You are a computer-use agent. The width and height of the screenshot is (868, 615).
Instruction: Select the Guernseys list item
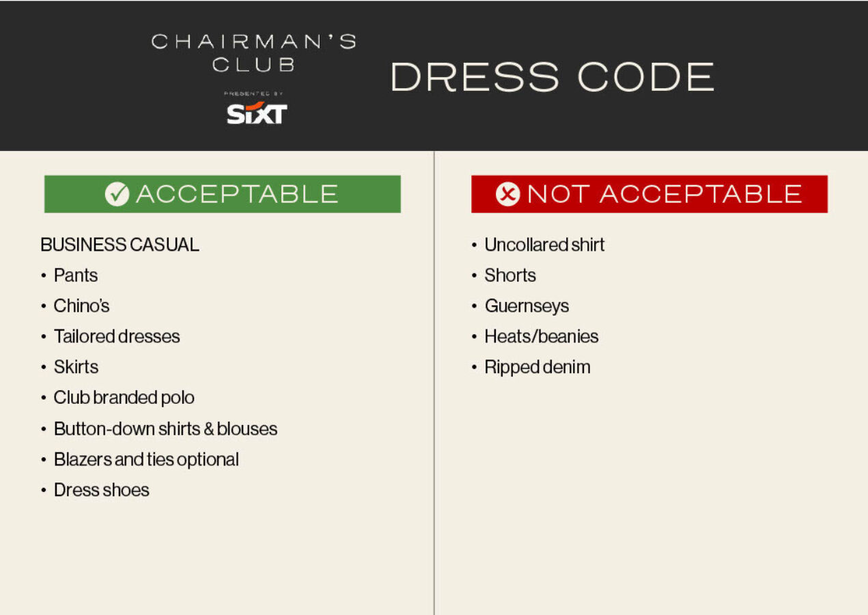(x=527, y=305)
